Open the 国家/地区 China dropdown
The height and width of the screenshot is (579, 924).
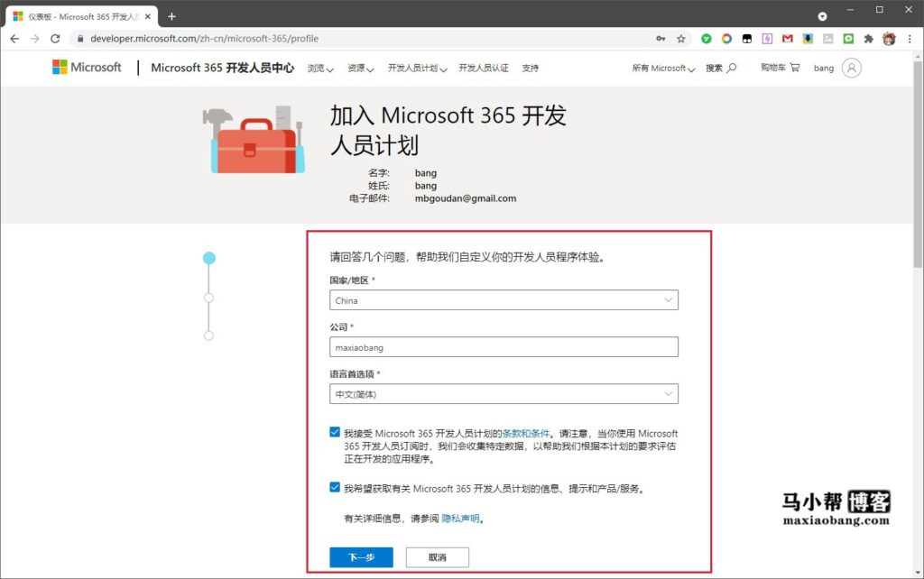(504, 299)
